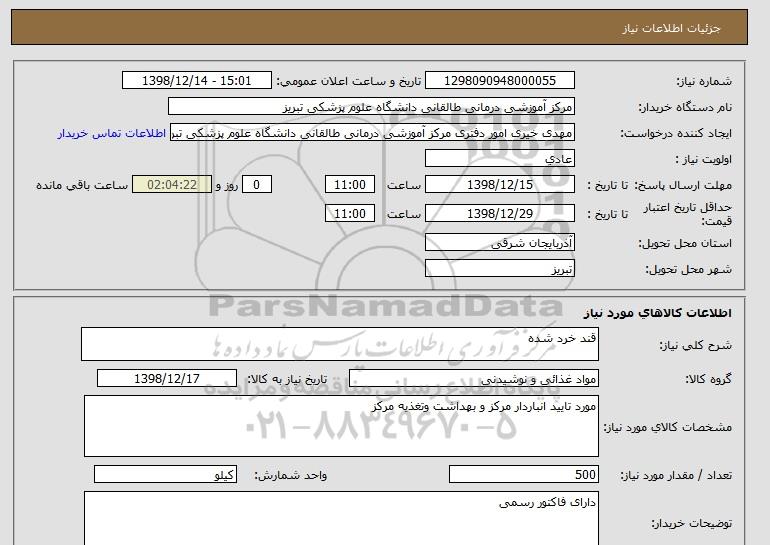Click the تعداد / مقدار مورد نیاز label
Image resolution: width=770 pixels, height=545 pixels.
pos(676,475)
